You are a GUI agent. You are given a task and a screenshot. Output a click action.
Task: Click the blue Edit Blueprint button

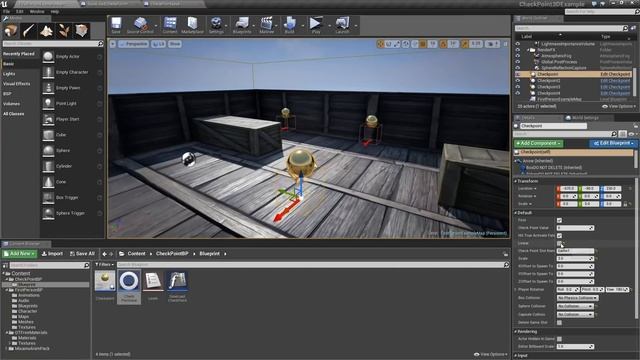(x=613, y=143)
